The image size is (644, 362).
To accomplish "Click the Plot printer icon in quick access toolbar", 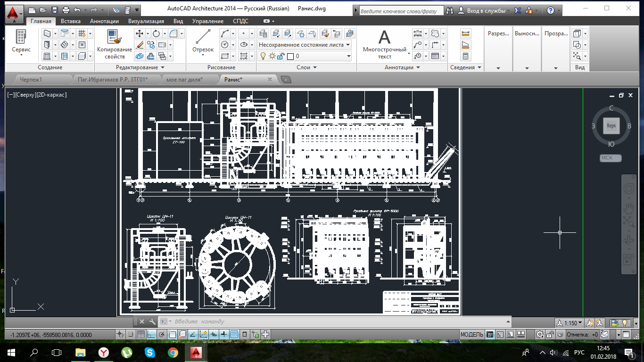I will (x=66, y=10).
